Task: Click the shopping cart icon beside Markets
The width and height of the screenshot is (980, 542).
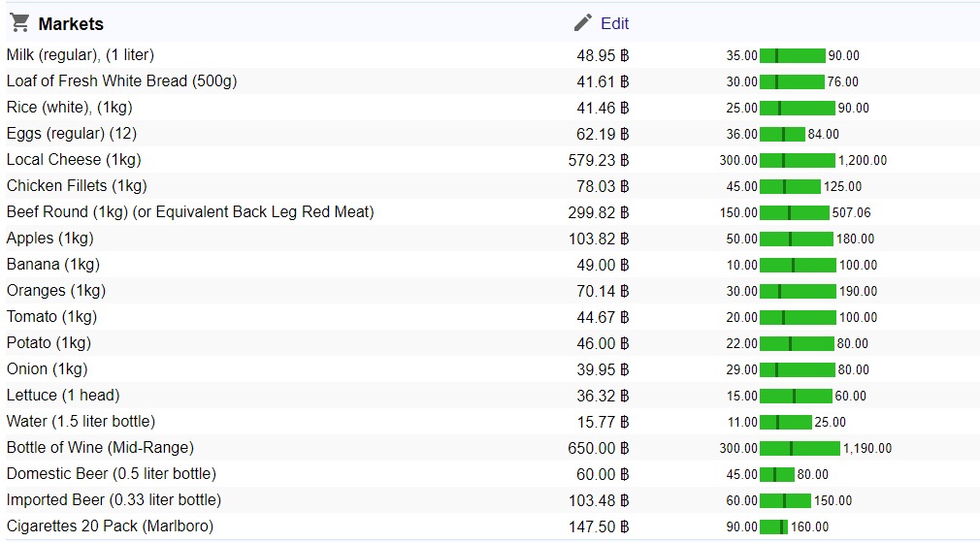Action: pyautogui.click(x=19, y=23)
